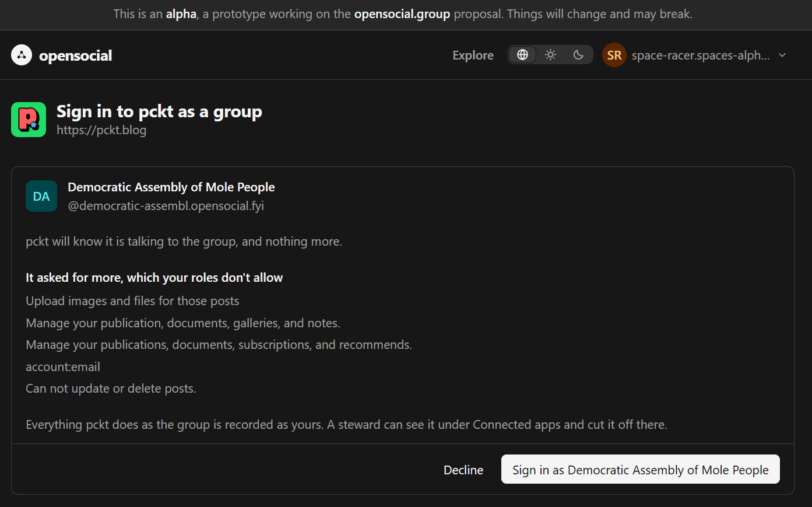Click the opensocial logo icon
This screenshot has width=812, height=507.
tap(22, 55)
